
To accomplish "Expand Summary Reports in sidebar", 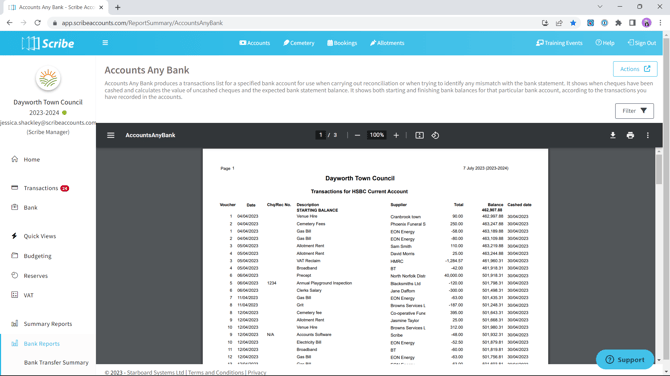I will (48, 323).
